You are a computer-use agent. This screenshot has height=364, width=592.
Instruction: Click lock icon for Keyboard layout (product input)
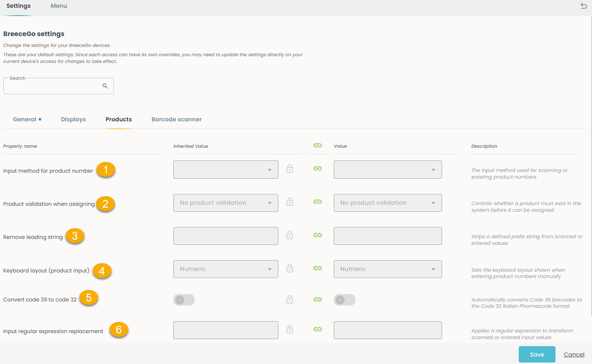289,268
